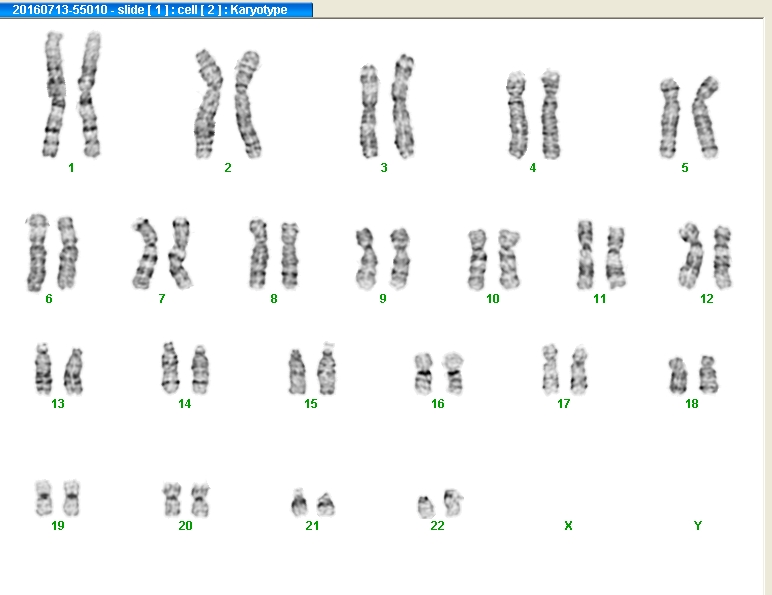772x595 pixels.
Task: Click the green label 9
Action: pos(383,299)
